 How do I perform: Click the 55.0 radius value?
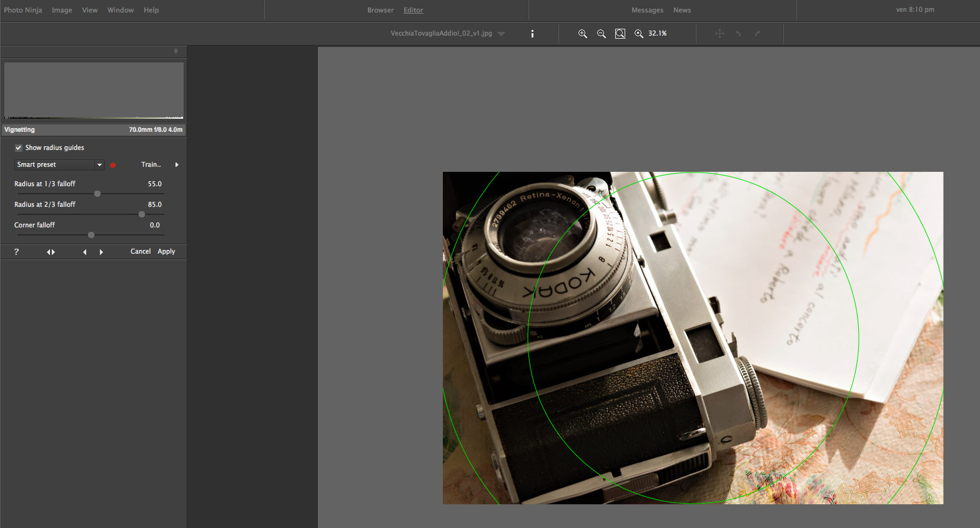coord(155,184)
